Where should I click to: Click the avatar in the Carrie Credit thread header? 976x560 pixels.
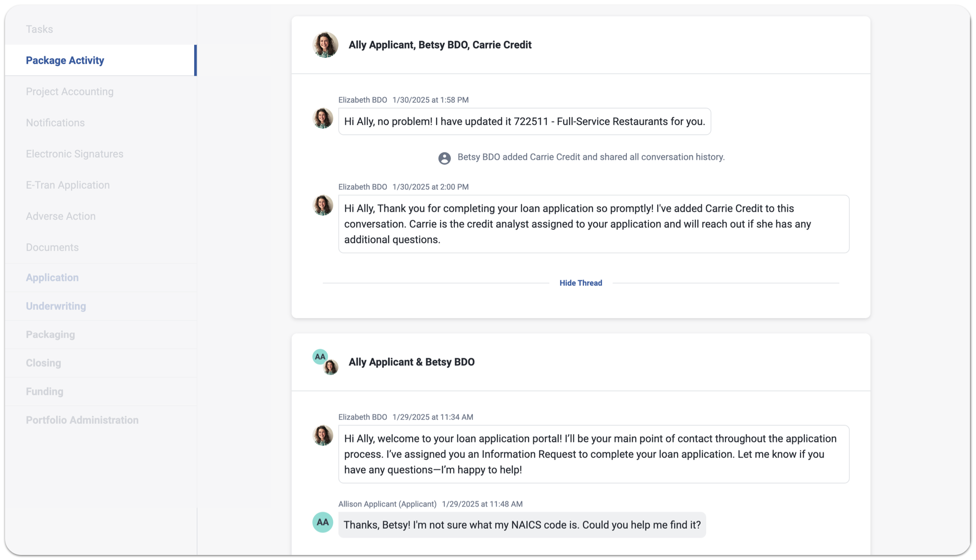click(325, 45)
